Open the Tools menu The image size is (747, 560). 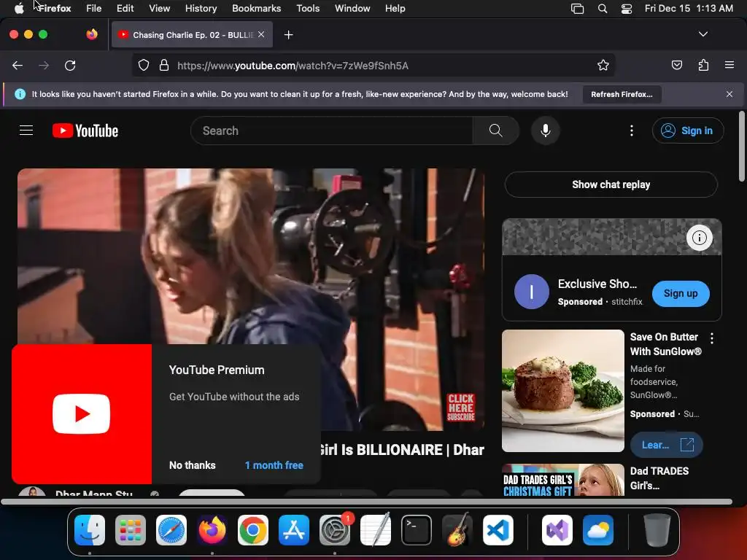[x=308, y=9]
